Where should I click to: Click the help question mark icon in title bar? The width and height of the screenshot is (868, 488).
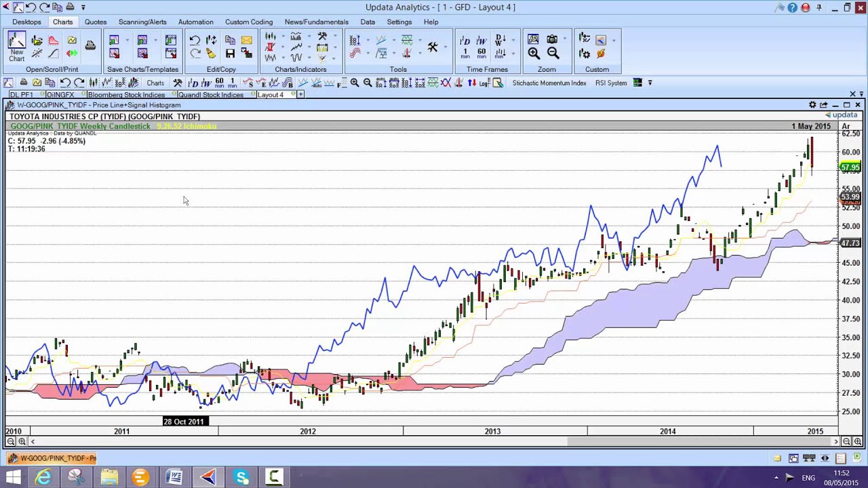792,7
